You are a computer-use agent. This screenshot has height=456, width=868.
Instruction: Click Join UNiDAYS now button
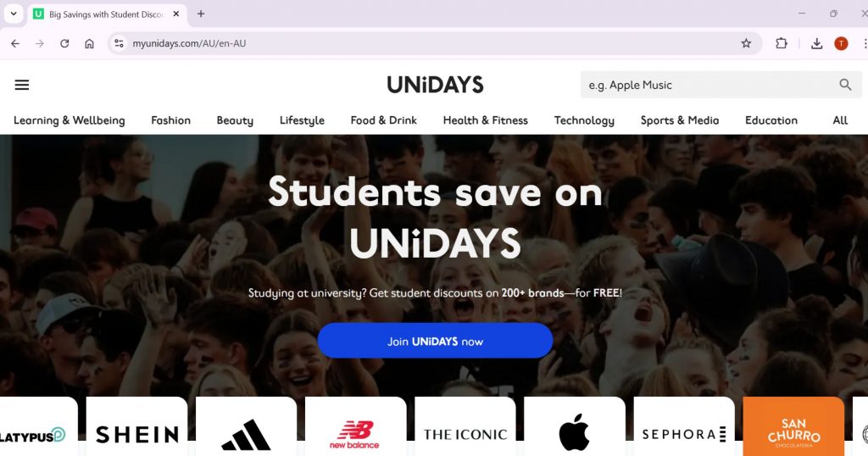[x=435, y=341]
